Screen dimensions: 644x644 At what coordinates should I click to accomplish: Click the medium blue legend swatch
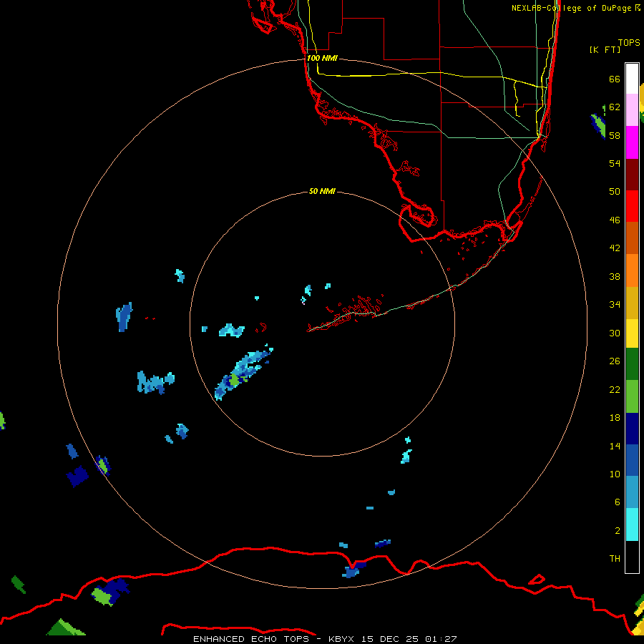632,460
